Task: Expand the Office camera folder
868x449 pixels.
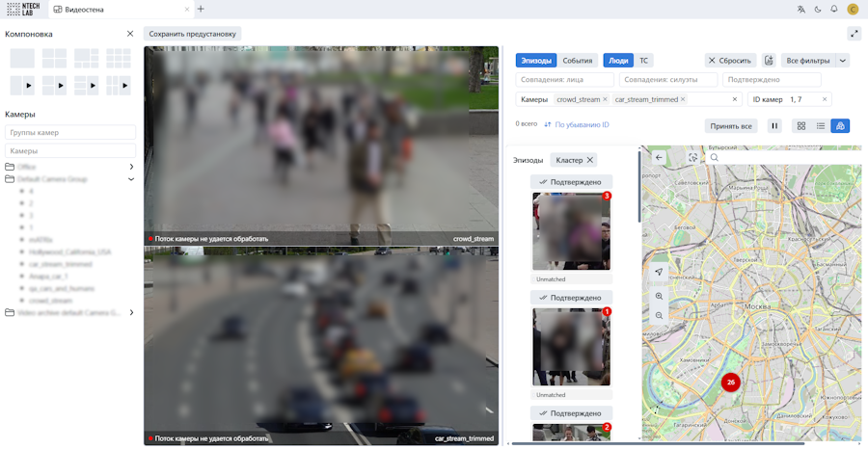Action: [131, 167]
